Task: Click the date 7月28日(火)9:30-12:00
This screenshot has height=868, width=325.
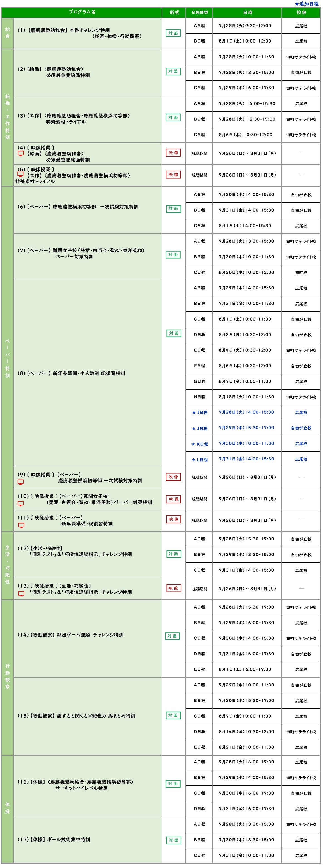Action: tap(245, 26)
